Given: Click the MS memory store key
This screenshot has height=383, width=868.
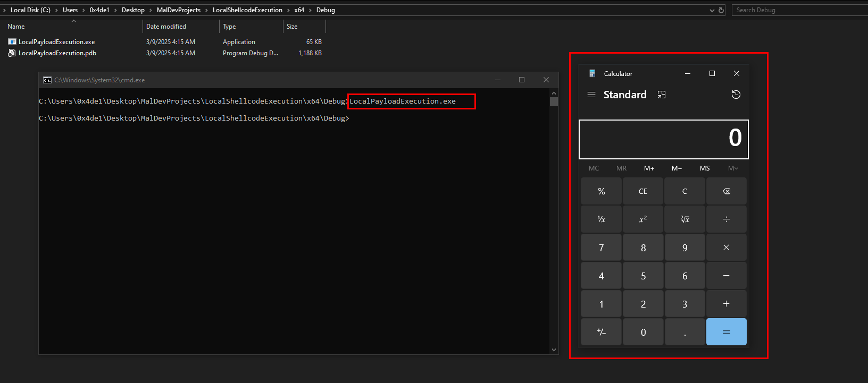Looking at the screenshot, I should (x=705, y=168).
